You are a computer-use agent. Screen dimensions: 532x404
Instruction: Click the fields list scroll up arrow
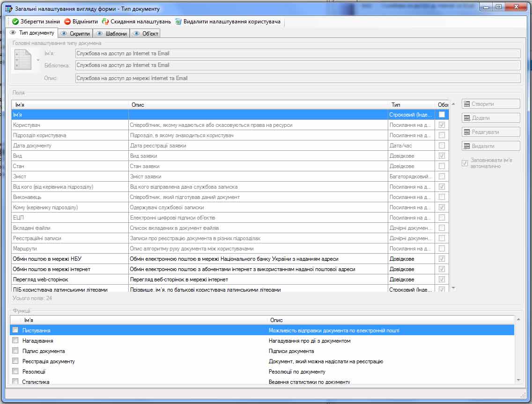(x=454, y=104)
